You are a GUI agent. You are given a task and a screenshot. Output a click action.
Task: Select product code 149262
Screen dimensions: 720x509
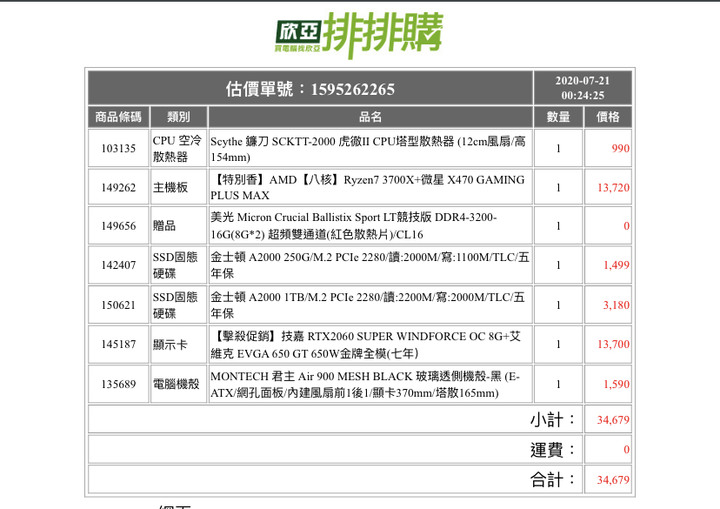click(x=118, y=187)
